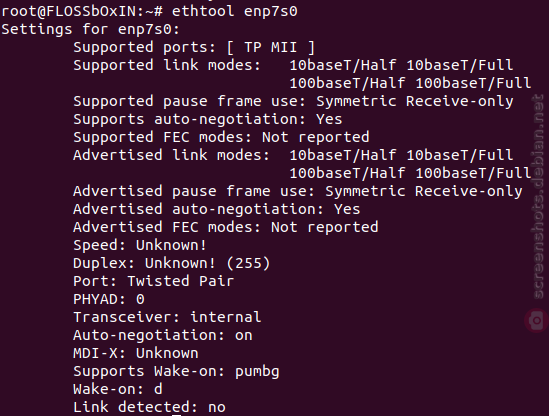Click the 'Auto-negotiation: on' line
This screenshot has width=549, height=416.
163,335
